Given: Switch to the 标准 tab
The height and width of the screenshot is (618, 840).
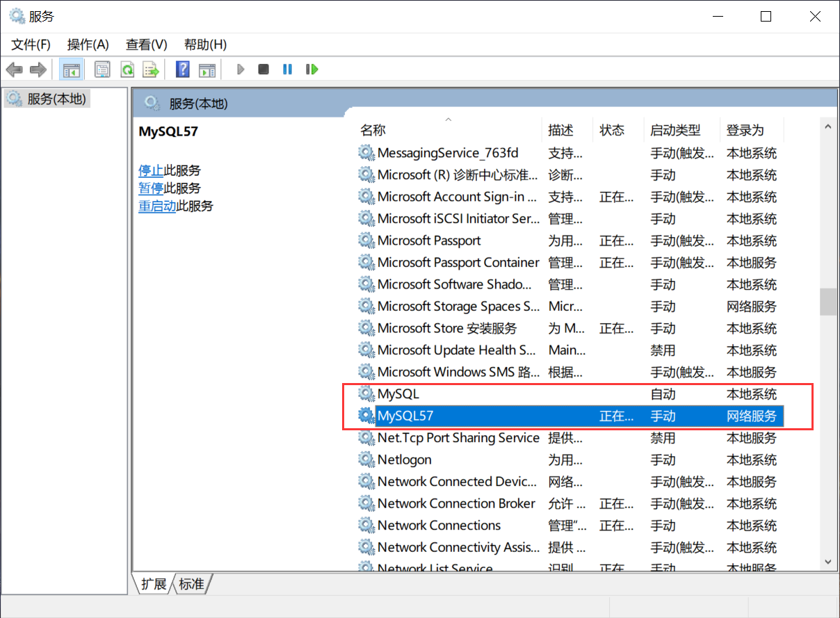Looking at the screenshot, I should [191, 584].
